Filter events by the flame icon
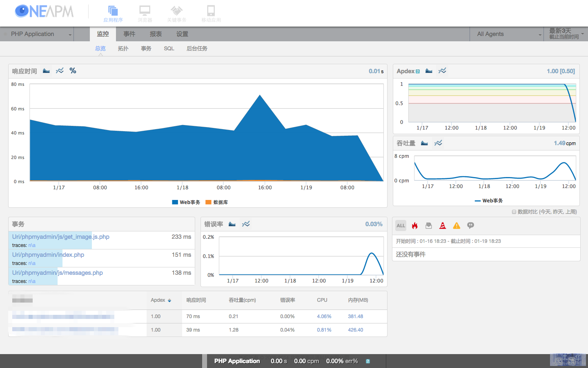 [x=415, y=225]
